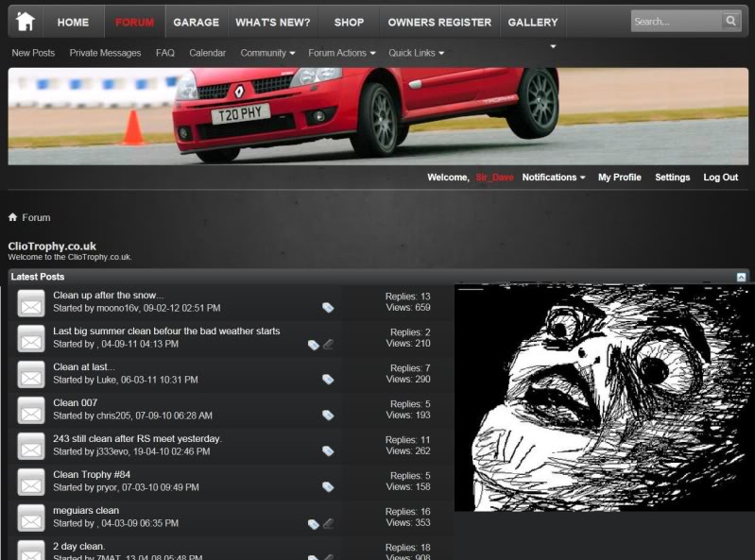
Task: Open the Private Messages link
Action: coord(105,53)
